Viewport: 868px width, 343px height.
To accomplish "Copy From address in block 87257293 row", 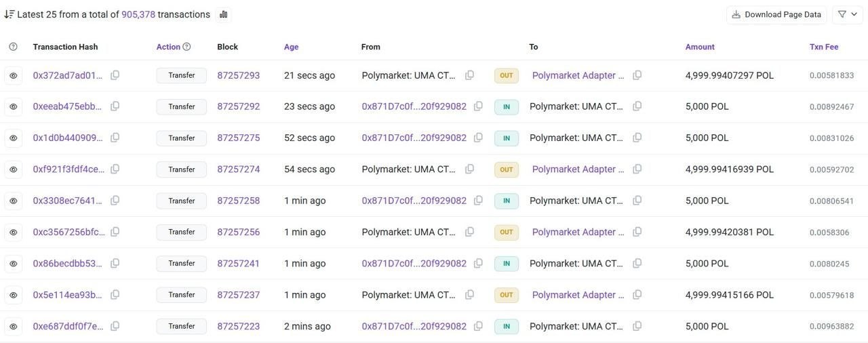I will coord(469,75).
